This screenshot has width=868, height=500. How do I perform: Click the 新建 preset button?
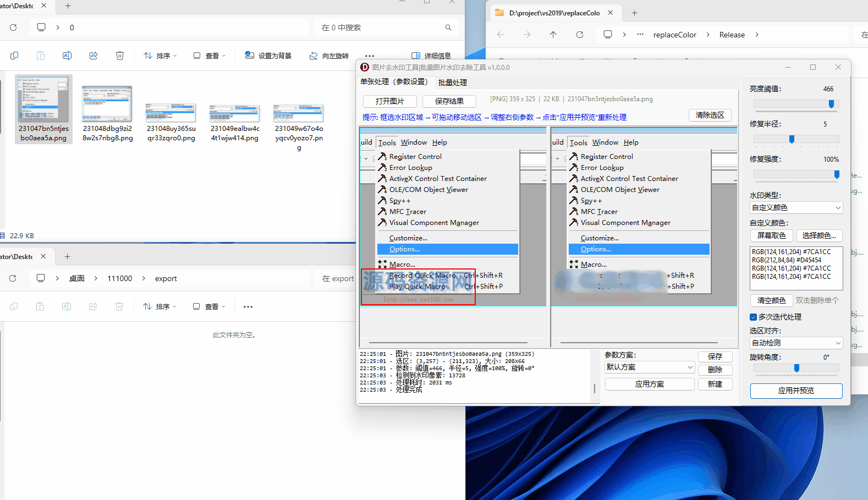pyautogui.click(x=715, y=384)
